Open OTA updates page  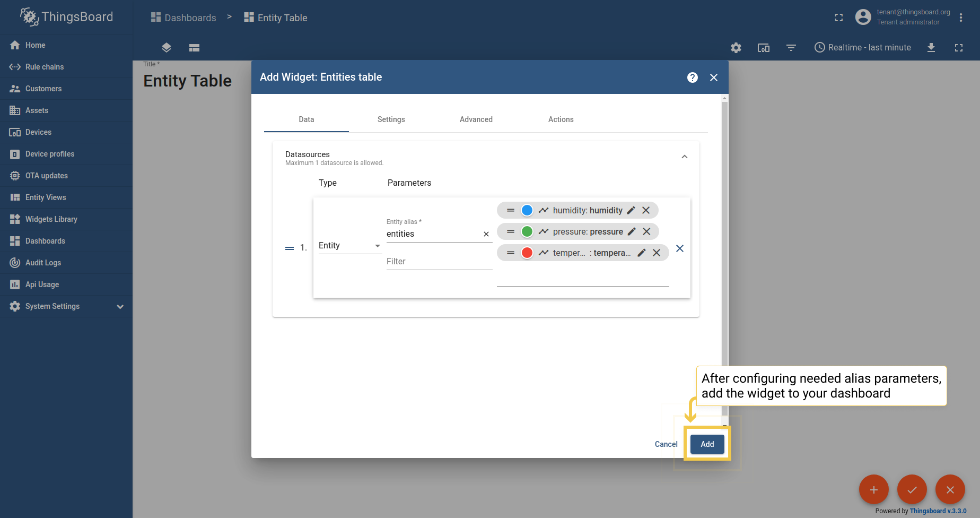tap(66, 176)
